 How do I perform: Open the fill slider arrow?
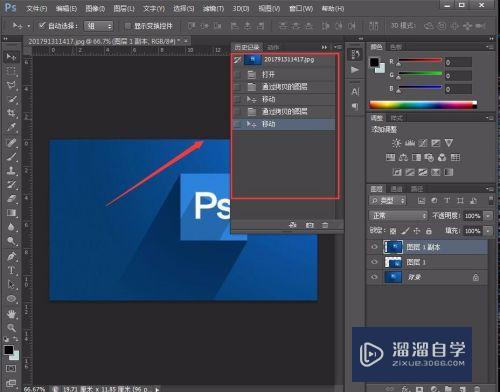pyautogui.click(x=488, y=231)
